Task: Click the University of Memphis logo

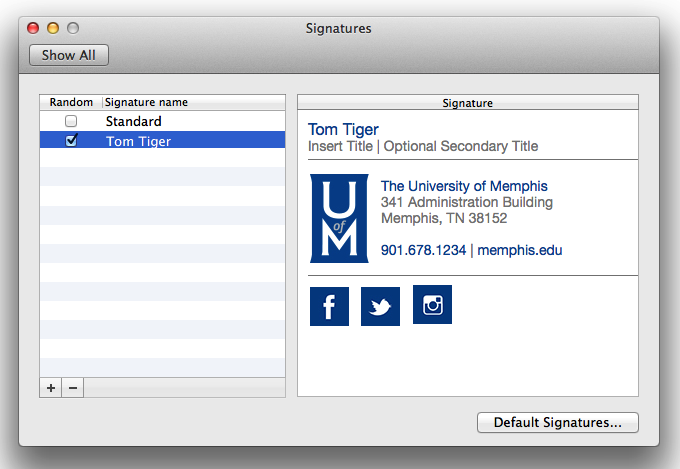Action: pos(339,219)
